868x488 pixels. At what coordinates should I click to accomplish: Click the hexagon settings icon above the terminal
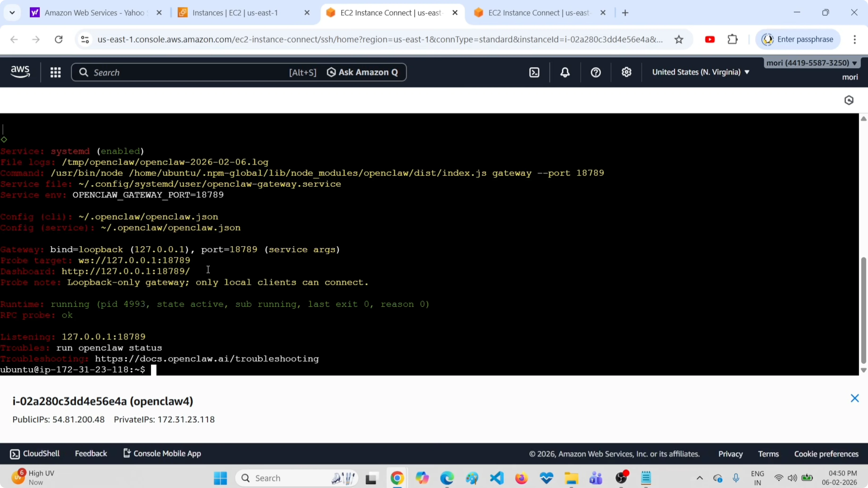click(849, 100)
